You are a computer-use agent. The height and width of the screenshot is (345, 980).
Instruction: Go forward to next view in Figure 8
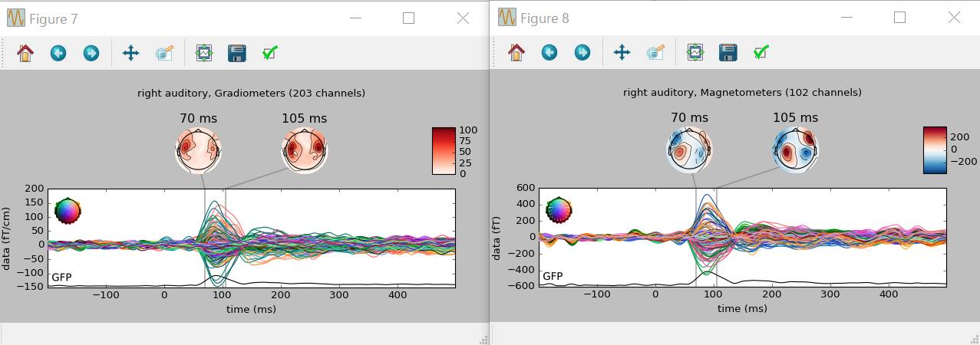(x=582, y=52)
